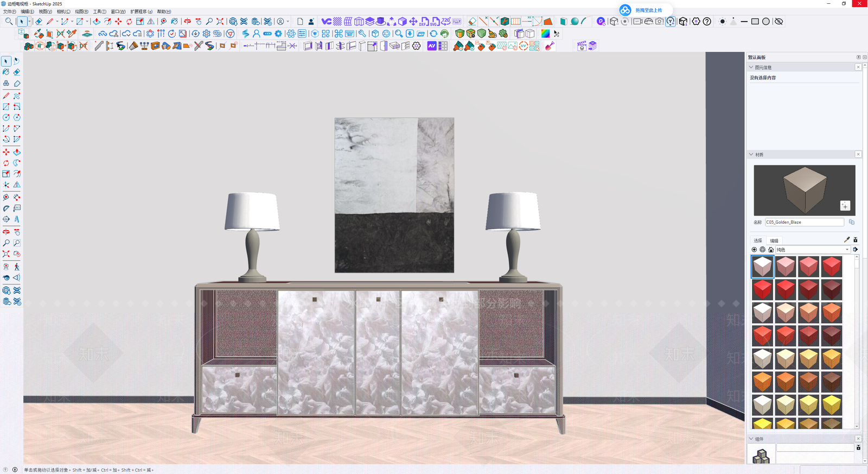Screen dimensions: 868x474
Task: Click the 拖拽至此上传 upload button
Action: pos(646,10)
